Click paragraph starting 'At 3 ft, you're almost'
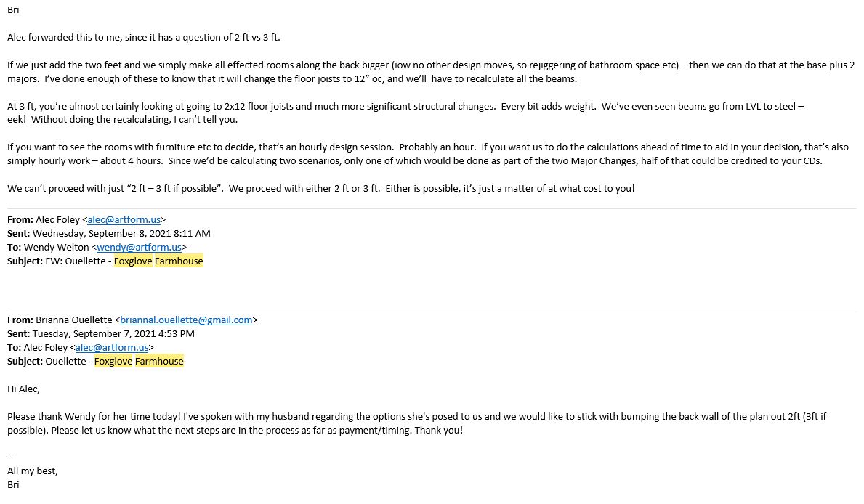Viewport: 864px width, 504px height. [405, 113]
